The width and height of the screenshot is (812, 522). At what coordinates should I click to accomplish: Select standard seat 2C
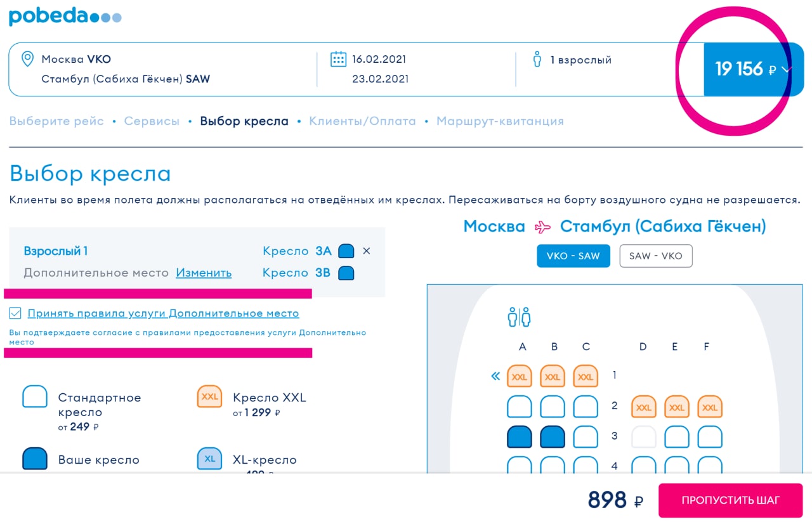click(x=586, y=407)
